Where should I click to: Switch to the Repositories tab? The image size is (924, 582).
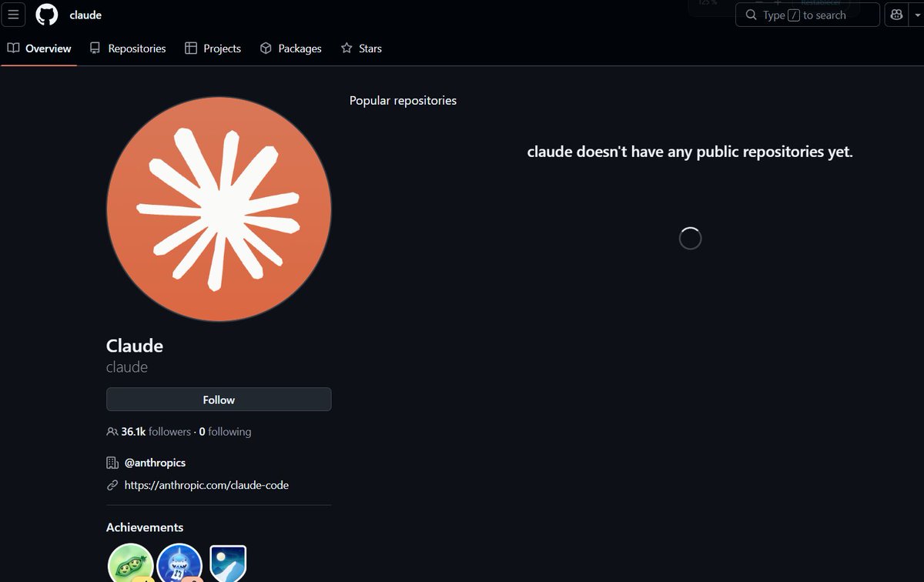[128, 48]
